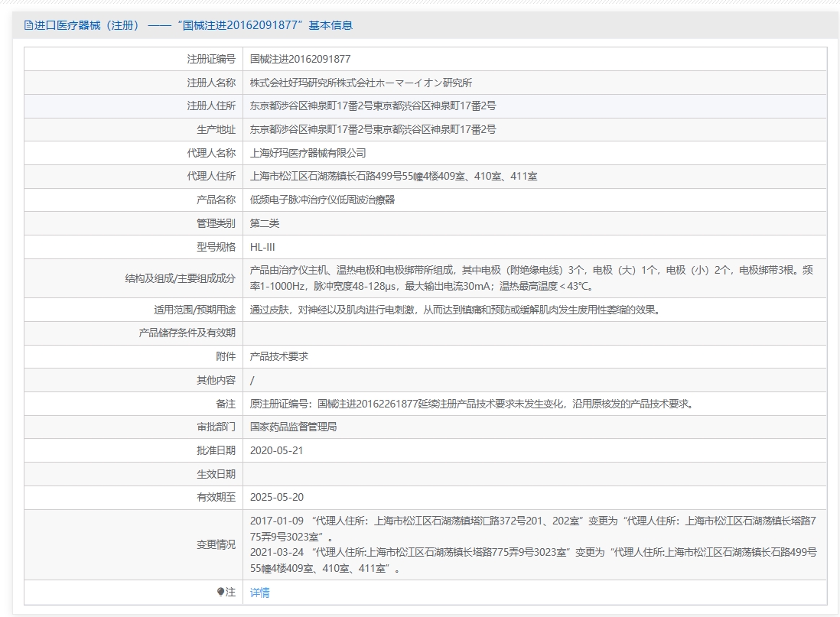Viewport: 840px width, 617px height.
Task: Click the 批准日期 label
Action: (x=216, y=450)
